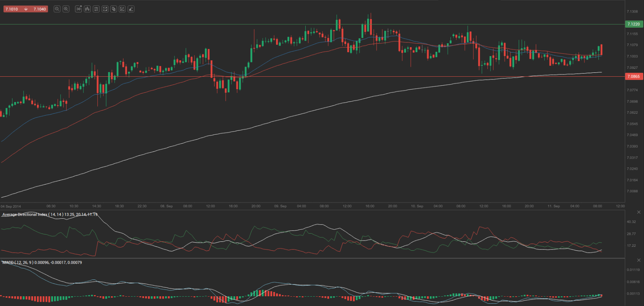Image resolution: width=644 pixels, height=306 pixels.
Task: Close the Average Directional Index panel
Action: coord(639,212)
